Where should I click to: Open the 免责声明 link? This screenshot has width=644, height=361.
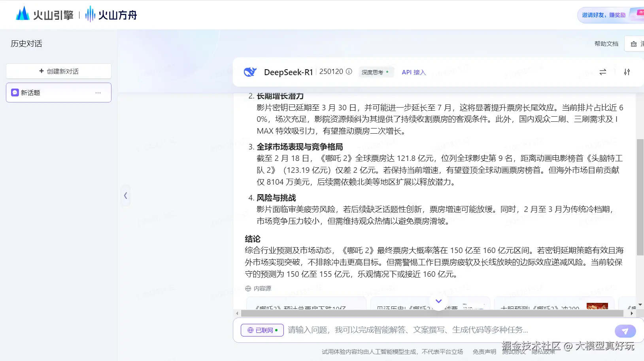click(484, 352)
